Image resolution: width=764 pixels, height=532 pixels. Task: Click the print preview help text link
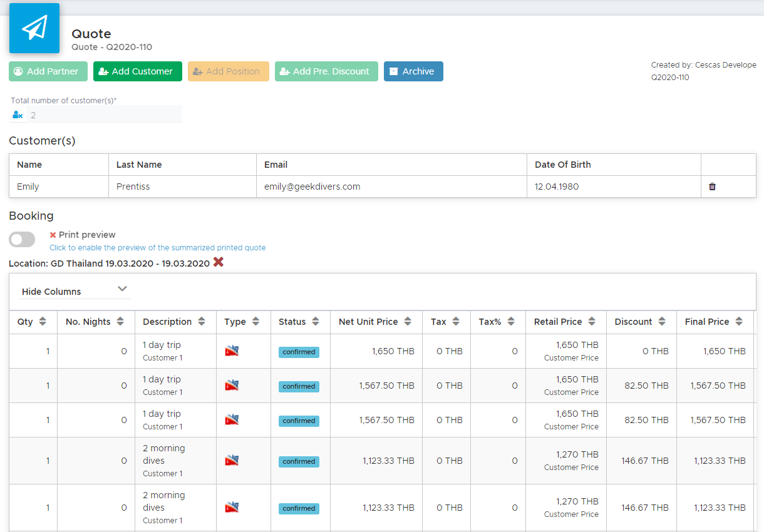(158, 247)
